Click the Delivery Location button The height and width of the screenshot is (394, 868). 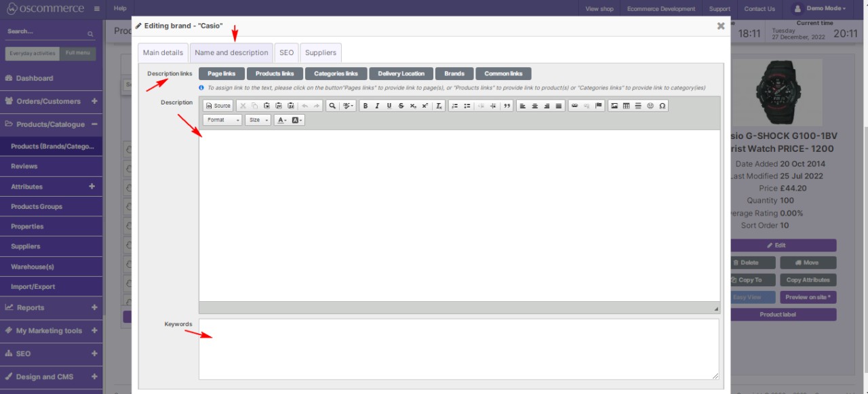[401, 74]
